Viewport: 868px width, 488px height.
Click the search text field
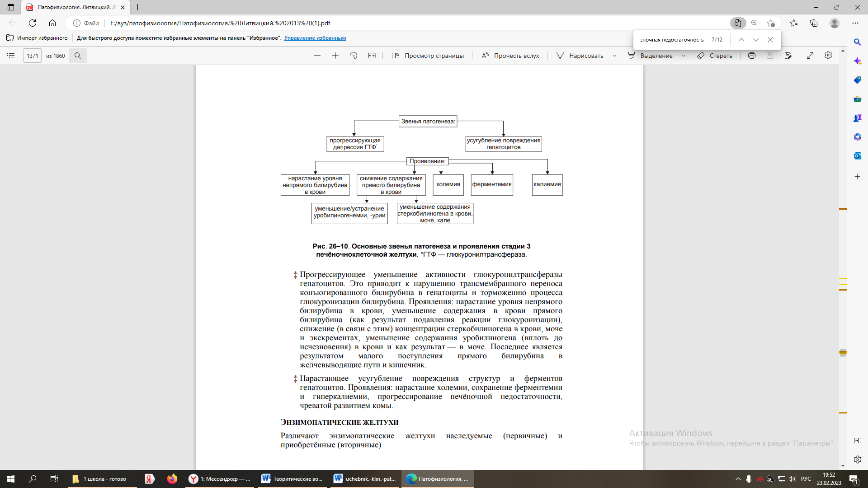(x=672, y=40)
